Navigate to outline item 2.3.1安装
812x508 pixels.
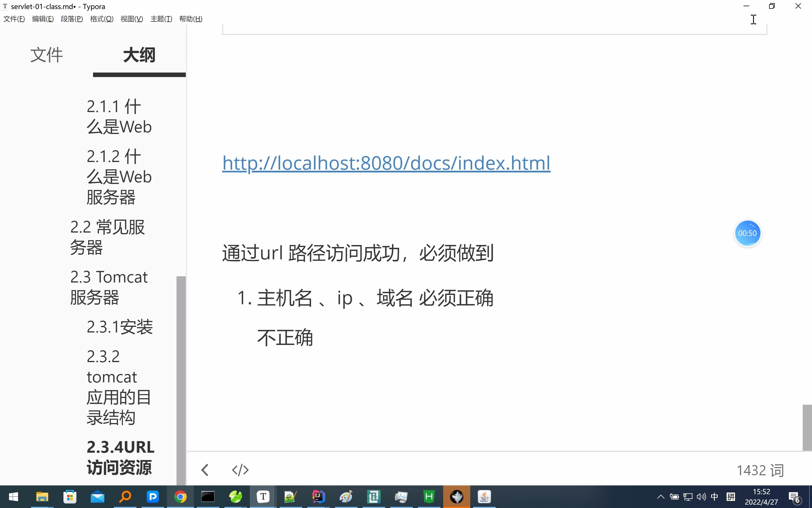click(x=120, y=327)
